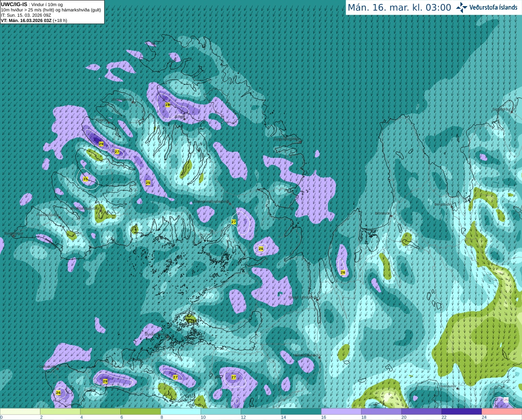Click the Blönduós station label
Screen dimensions: 522x420
coord(383,213)
